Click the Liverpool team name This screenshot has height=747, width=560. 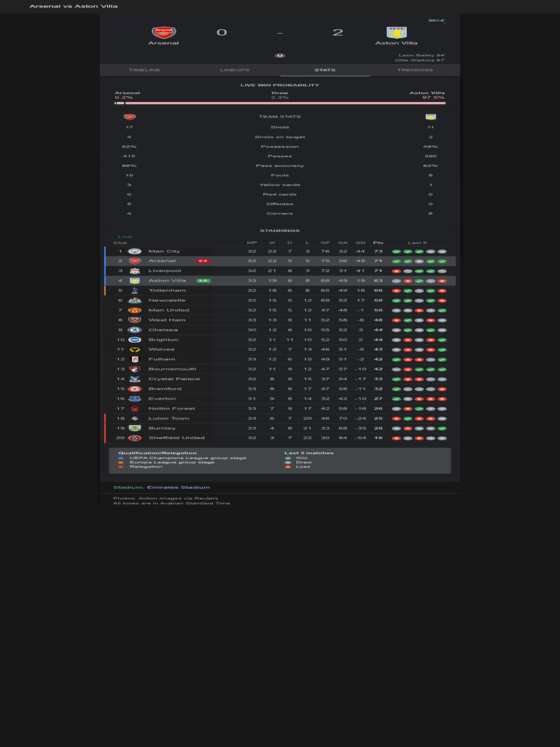[165, 271]
